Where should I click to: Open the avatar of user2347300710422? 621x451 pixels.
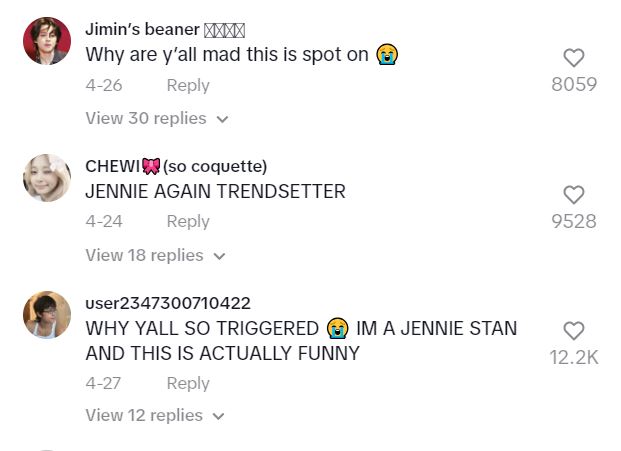tap(46, 314)
